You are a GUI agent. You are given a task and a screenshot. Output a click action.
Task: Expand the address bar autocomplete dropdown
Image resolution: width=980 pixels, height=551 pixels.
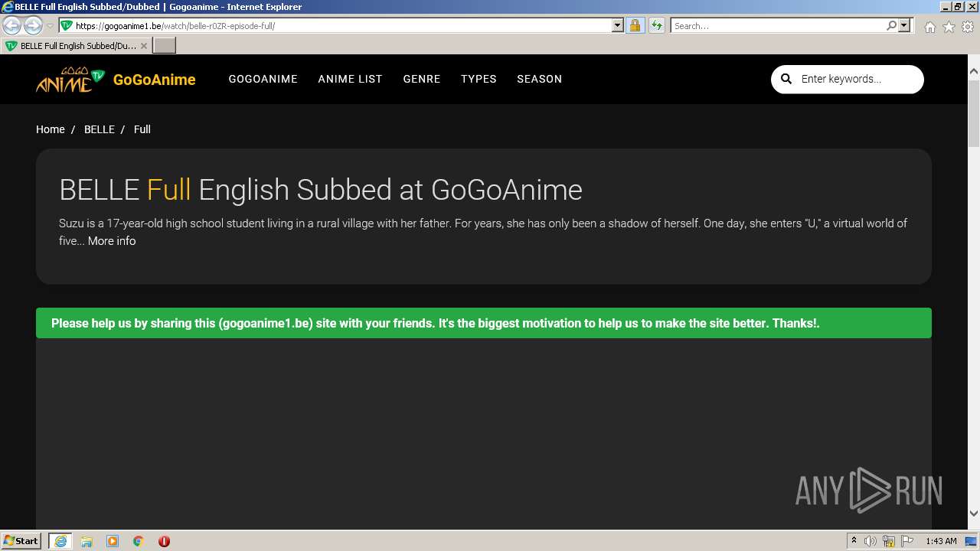pyautogui.click(x=618, y=25)
